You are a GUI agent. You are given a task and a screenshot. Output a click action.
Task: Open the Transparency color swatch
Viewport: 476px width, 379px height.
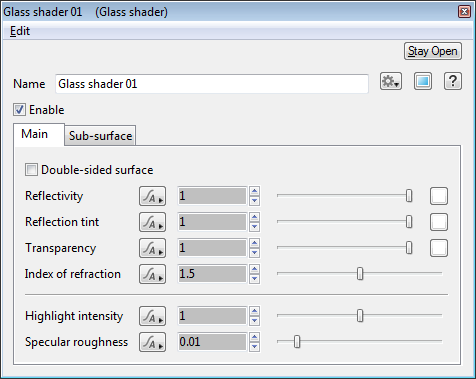click(439, 248)
